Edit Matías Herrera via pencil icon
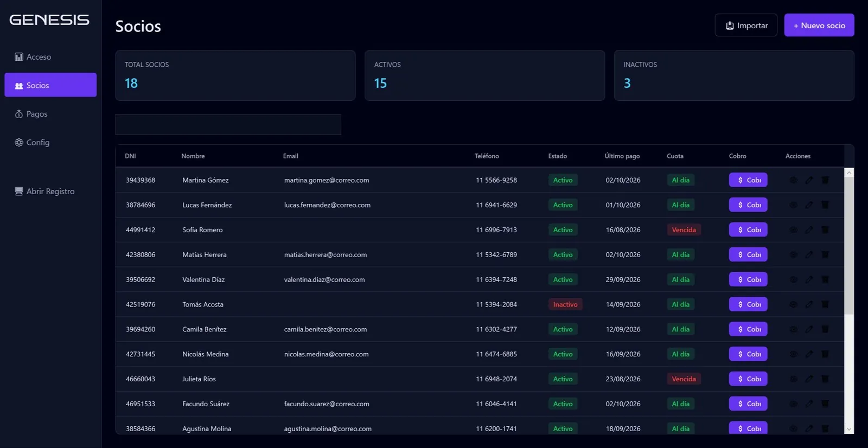The height and width of the screenshot is (448, 868). (x=809, y=255)
